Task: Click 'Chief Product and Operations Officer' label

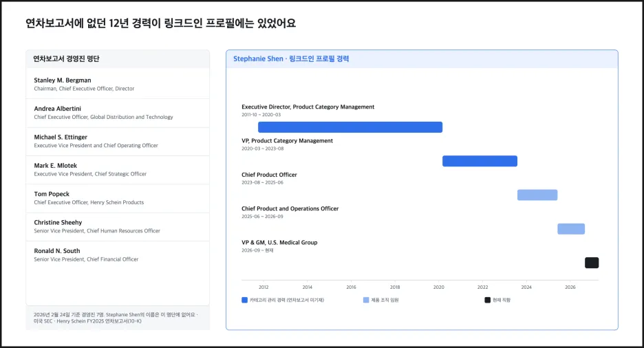Action: [290, 209]
